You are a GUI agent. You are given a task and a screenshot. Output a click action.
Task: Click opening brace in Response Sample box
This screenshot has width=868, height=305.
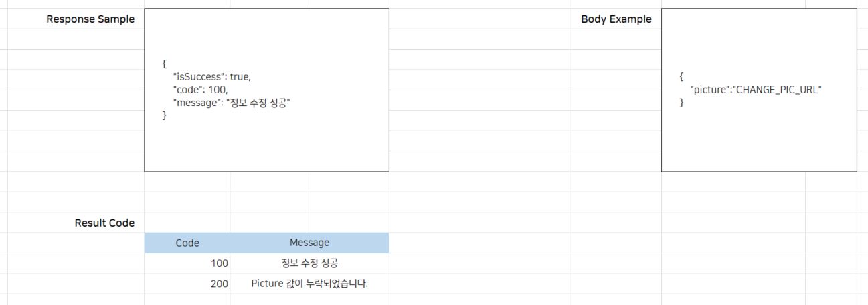(x=165, y=64)
